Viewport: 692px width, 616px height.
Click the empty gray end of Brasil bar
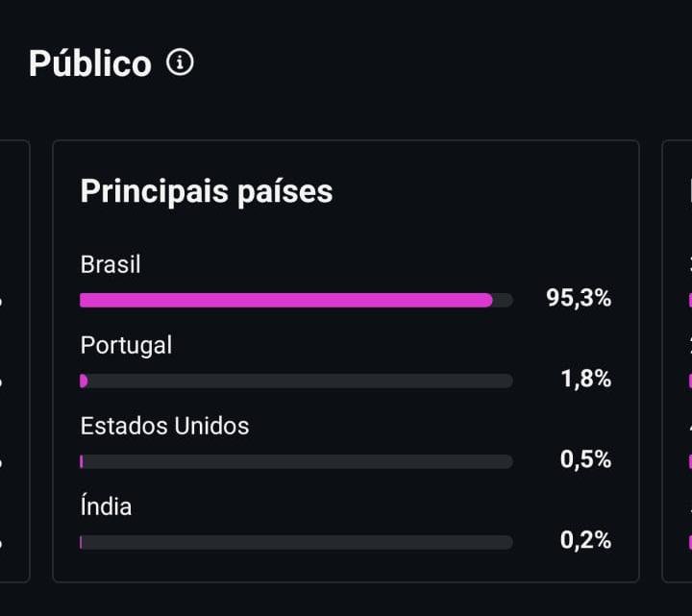click(503, 300)
